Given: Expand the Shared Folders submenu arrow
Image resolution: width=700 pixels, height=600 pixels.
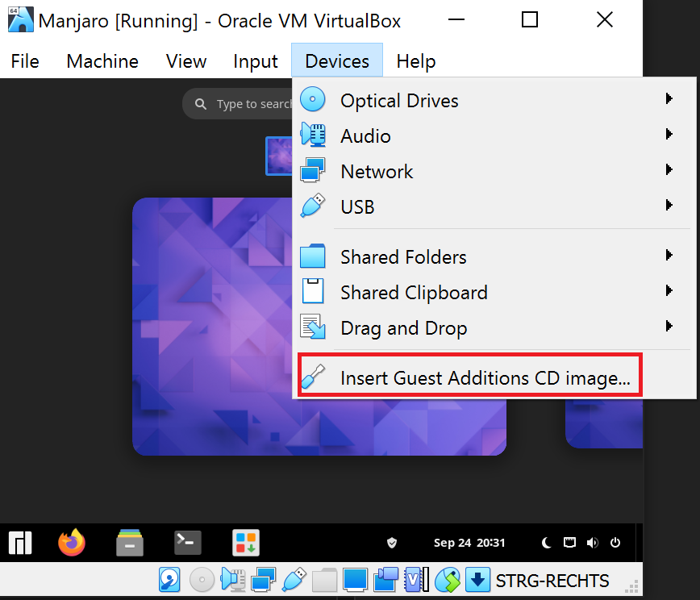Looking at the screenshot, I should click(669, 255).
